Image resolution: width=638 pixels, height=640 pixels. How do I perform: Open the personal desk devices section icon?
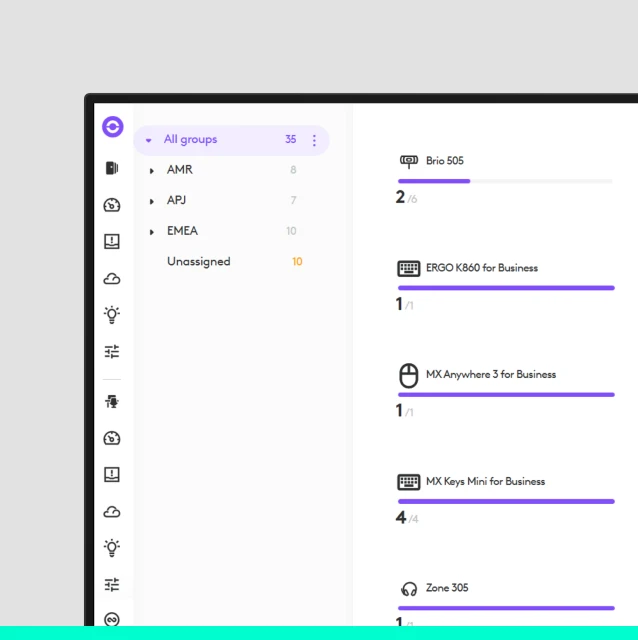(x=112, y=402)
